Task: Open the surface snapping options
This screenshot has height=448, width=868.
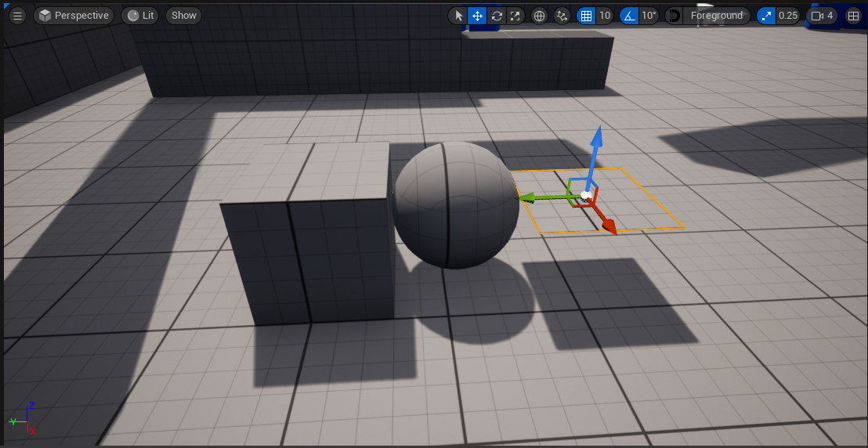Action: click(x=562, y=16)
